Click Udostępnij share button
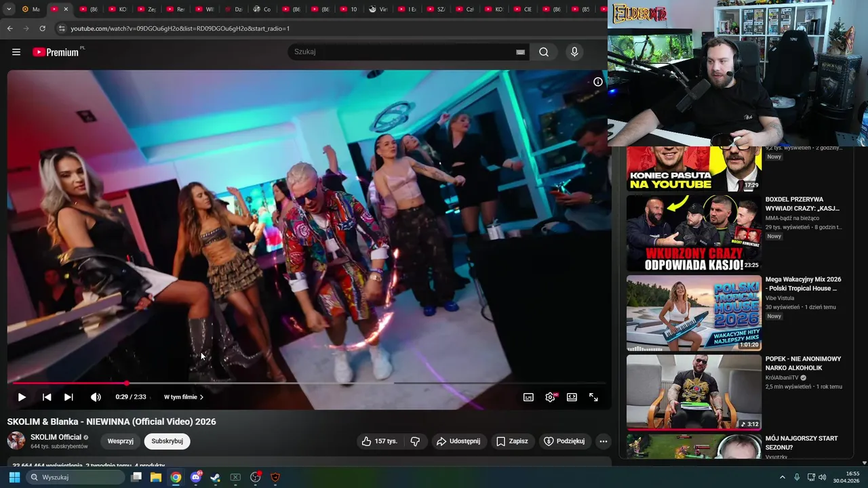Viewport: 868px width, 488px height. pos(458,441)
